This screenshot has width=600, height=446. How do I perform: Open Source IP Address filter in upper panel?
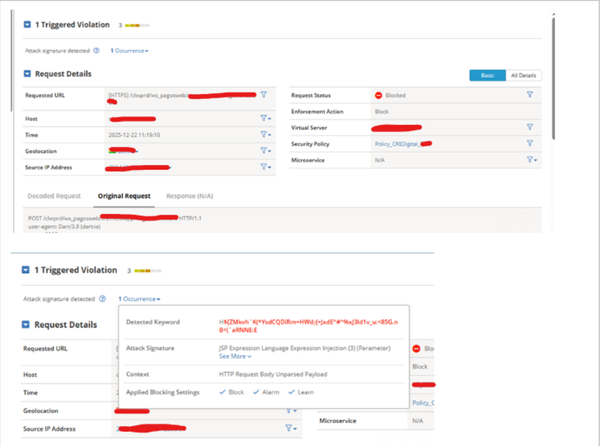point(266,167)
